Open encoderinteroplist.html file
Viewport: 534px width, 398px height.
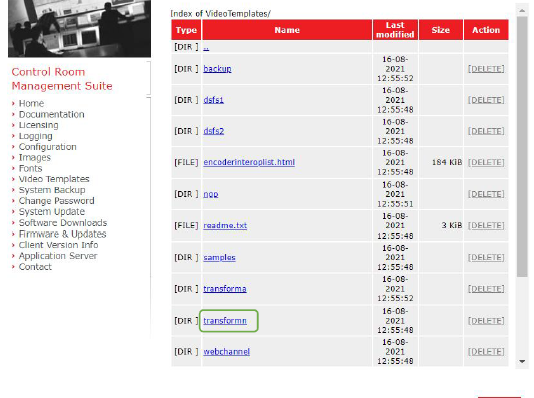click(249, 162)
